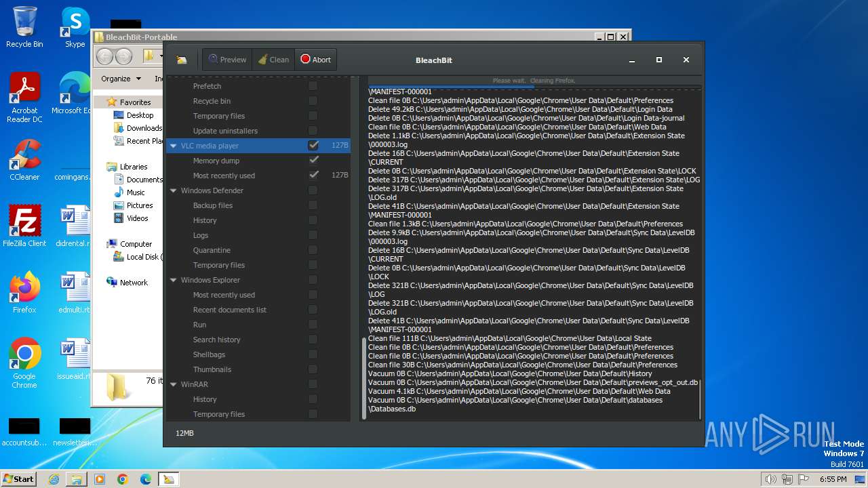This screenshot has width=868, height=488.
Task: Click the clock showing 6:55 PM
Action: point(833,479)
